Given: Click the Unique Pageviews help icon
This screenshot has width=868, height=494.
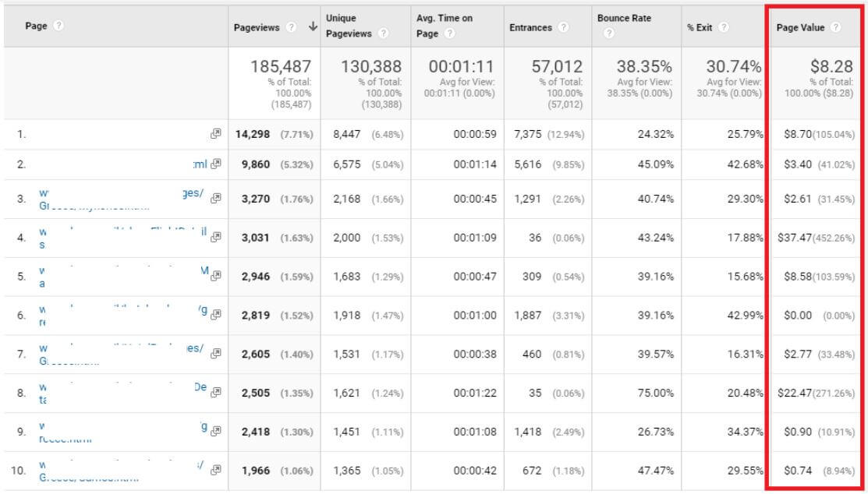Looking at the screenshot, I should point(383,33).
